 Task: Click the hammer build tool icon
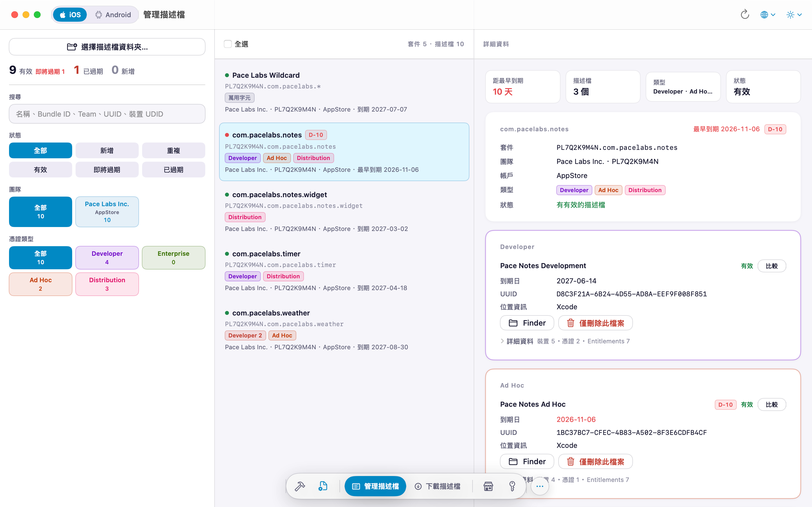(x=300, y=486)
